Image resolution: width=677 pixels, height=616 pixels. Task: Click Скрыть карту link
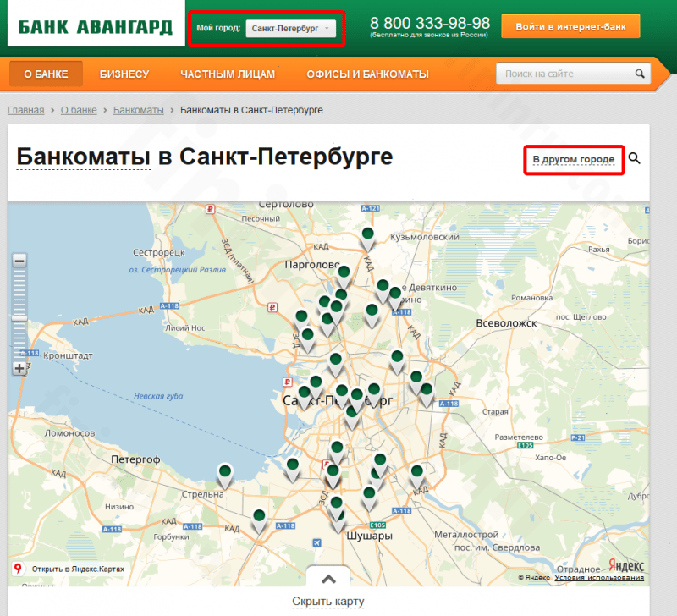click(x=328, y=602)
